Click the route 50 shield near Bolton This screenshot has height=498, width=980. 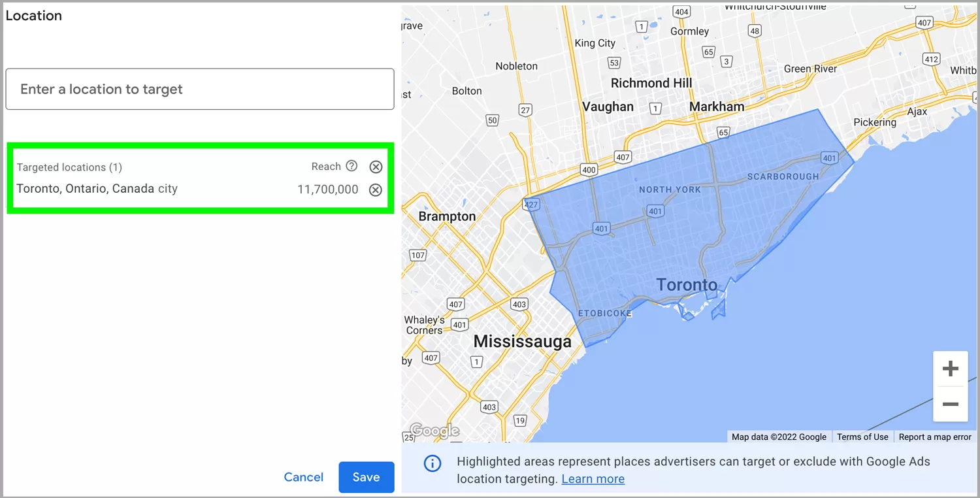click(x=493, y=120)
